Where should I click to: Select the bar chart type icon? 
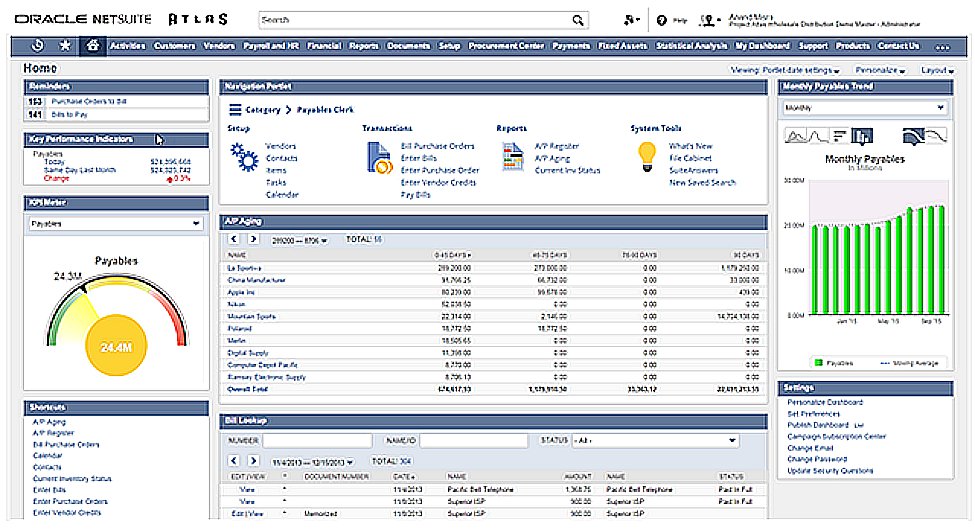[x=863, y=136]
